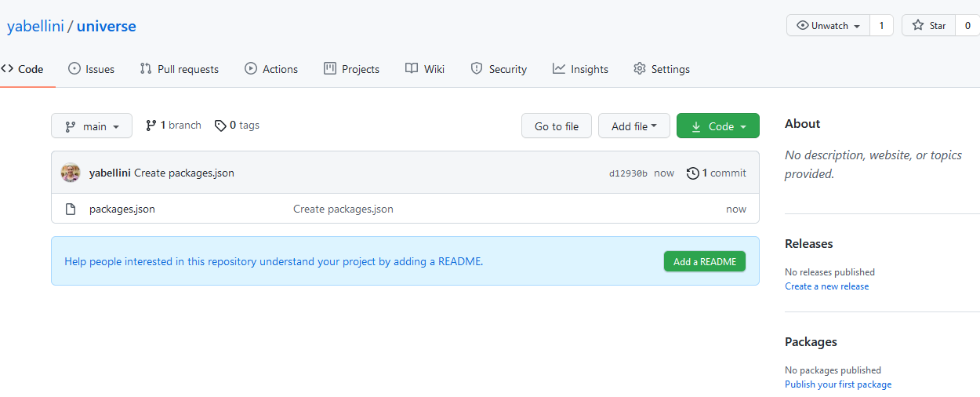
Task: Click the Settings gear icon tab
Action: tap(640, 69)
